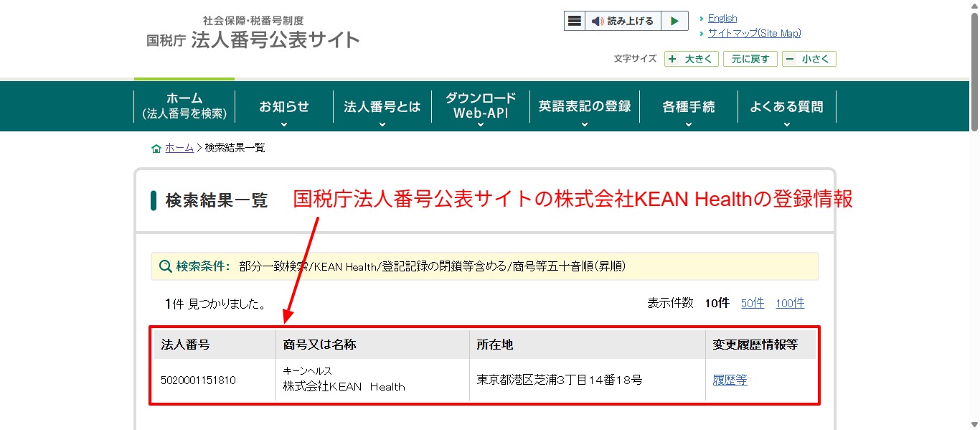
Task: Expand the 各種手続 menu
Action: 689,107
